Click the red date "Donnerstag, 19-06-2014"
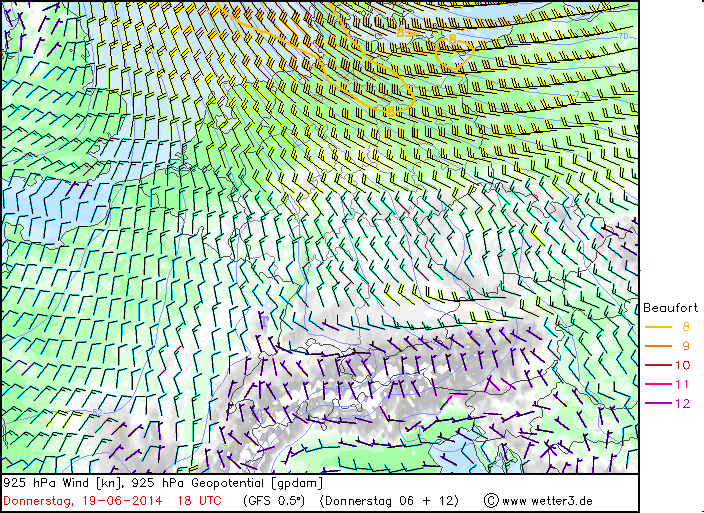This screenshot has width=704, height=513. 83,501
